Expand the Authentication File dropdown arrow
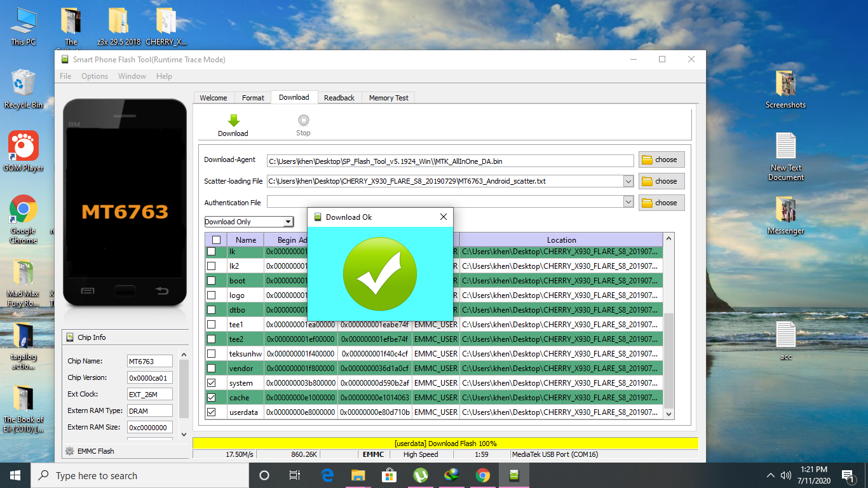Viewport: 868px width, 488px height. pos(628,202)
